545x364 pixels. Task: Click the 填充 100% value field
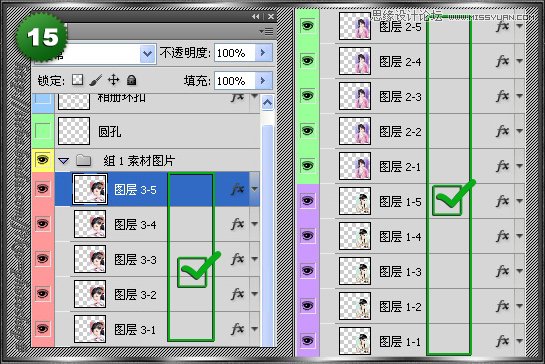[235, 81]
